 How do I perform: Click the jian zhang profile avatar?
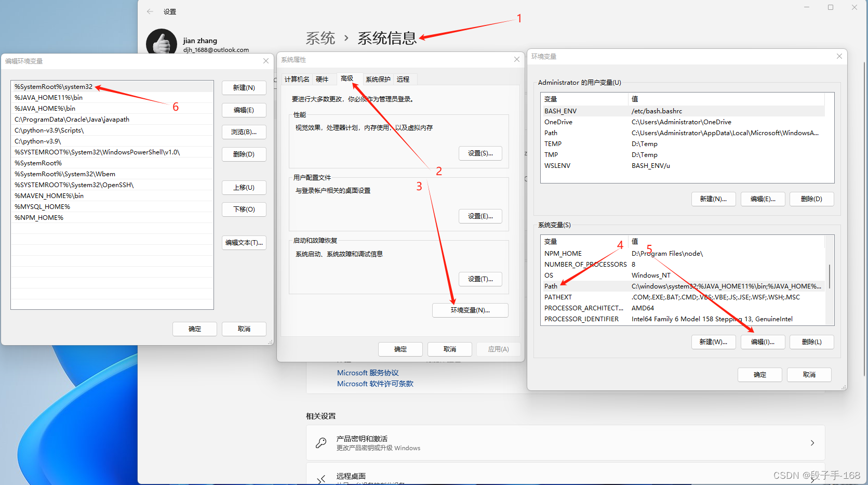(162, 42)
